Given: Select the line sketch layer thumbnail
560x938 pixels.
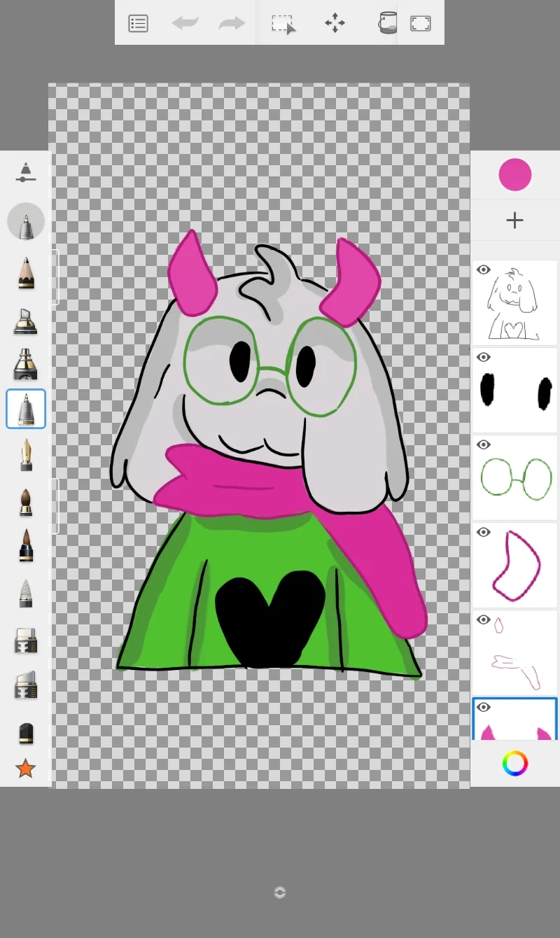Looking at the screenshot, I should click(x=515, y=303).
